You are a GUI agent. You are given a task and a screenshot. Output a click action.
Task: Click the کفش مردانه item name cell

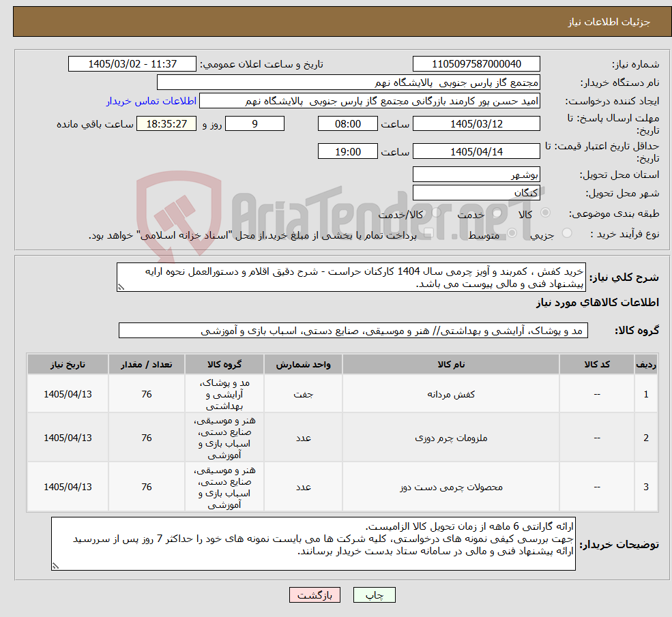click(451, 394)
